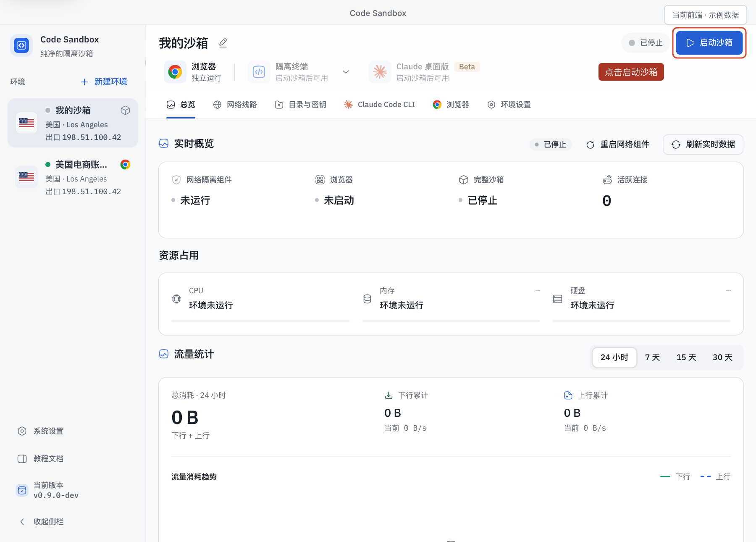
Task: Select the 我的沙箱 environment card
Action: [73, 123]
